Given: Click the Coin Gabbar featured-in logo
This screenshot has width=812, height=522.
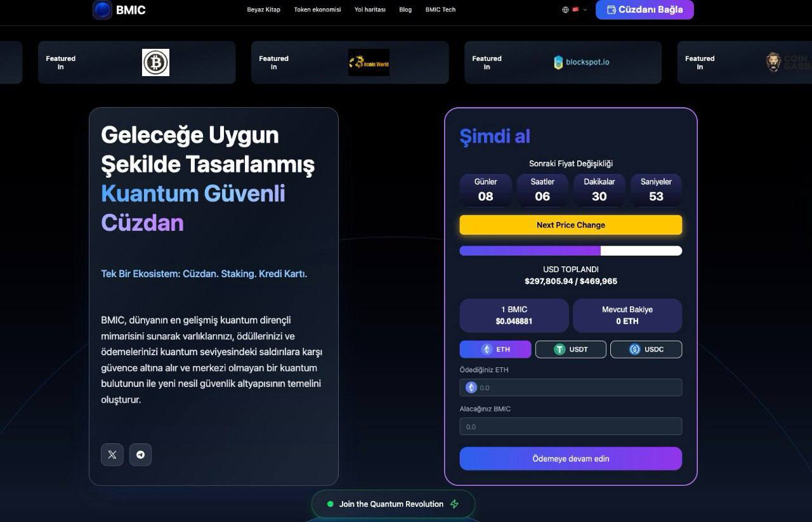Looking at the screenshot, I should (x=774, y=62).
